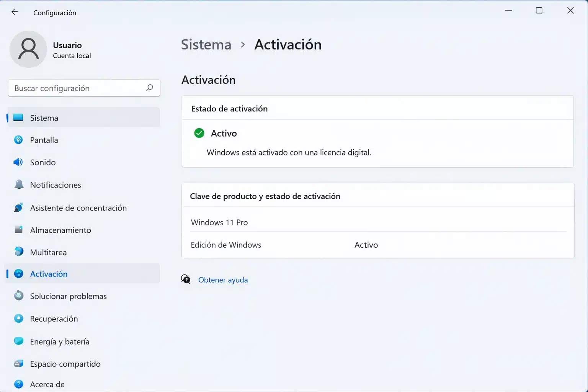The height and width of the screenshot is (392, 588).
Task: Click the Obtener ayuda chat icon
Action: (186, 279)
